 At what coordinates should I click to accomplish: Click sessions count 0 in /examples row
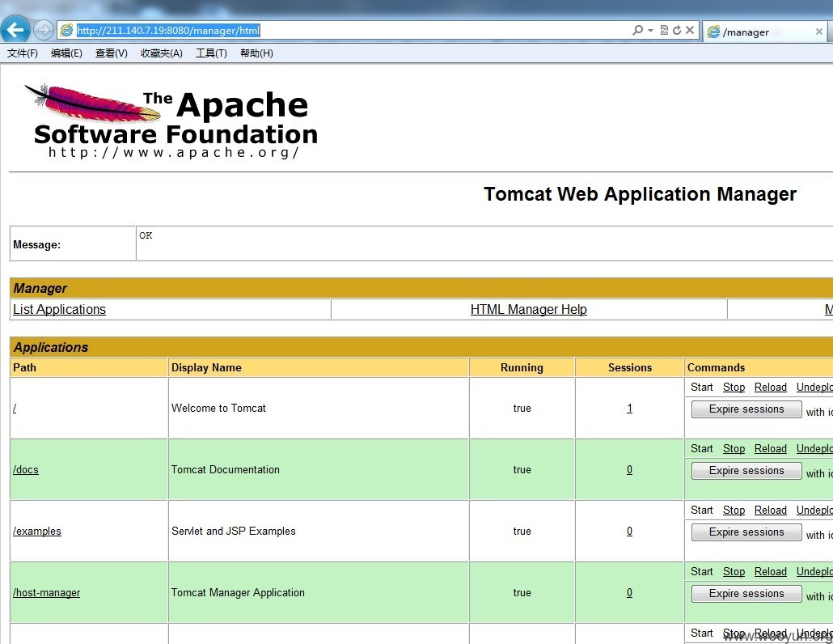click(629, 532)
